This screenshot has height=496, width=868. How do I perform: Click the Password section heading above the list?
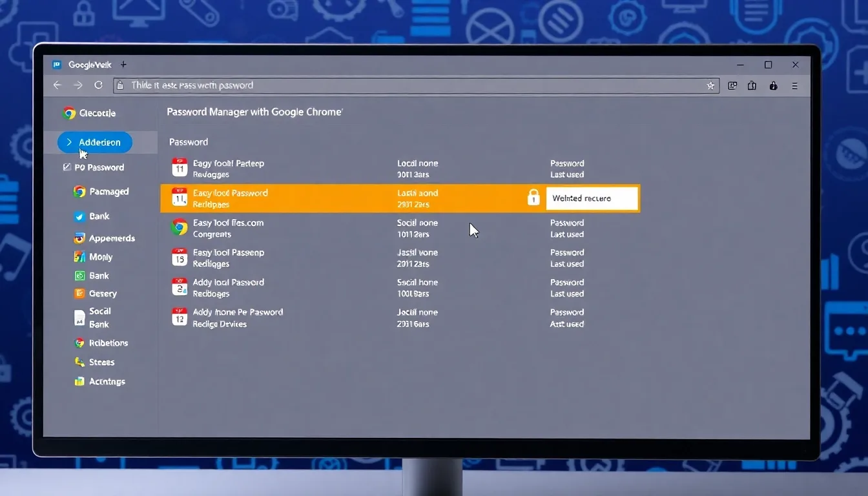point(189,142)
